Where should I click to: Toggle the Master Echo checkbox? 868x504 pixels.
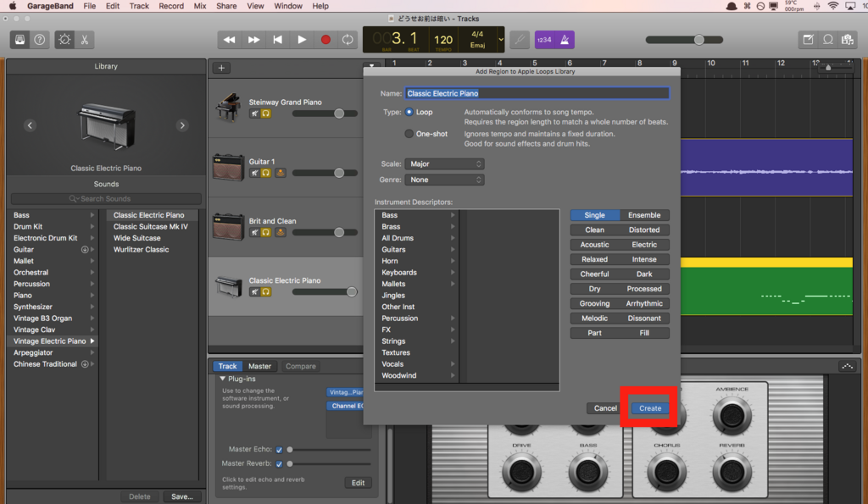[279, 450]
